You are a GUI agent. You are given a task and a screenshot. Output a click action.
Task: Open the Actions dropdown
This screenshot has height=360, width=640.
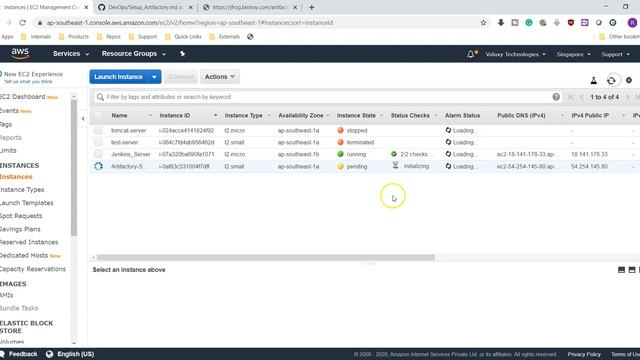(x=220, y=77)
